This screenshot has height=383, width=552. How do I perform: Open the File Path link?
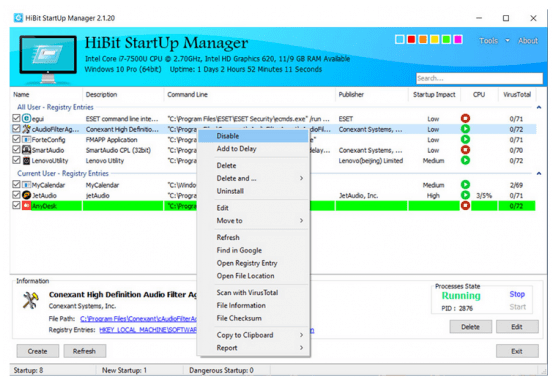138,319
